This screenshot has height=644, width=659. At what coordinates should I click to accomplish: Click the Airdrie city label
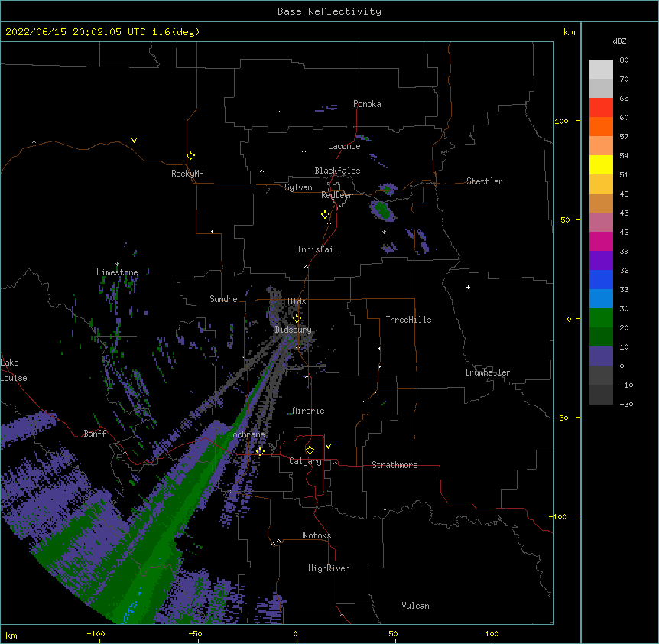coord(308,411)
